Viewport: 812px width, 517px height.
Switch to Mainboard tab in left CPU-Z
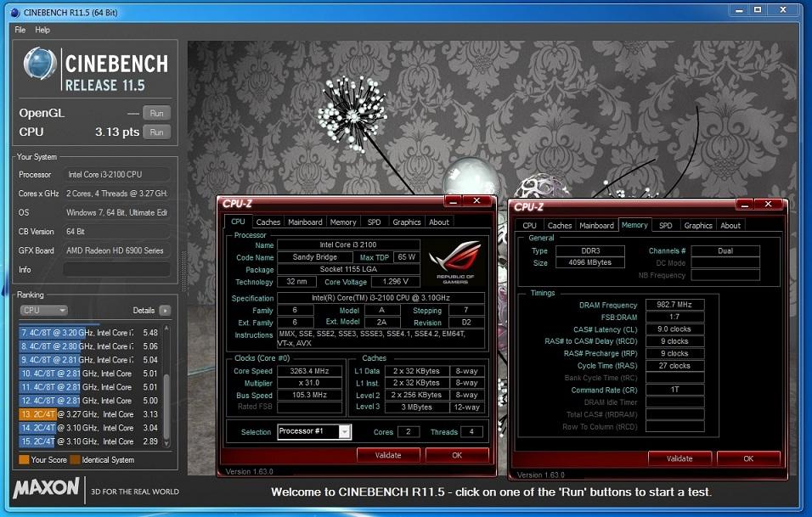305,222
